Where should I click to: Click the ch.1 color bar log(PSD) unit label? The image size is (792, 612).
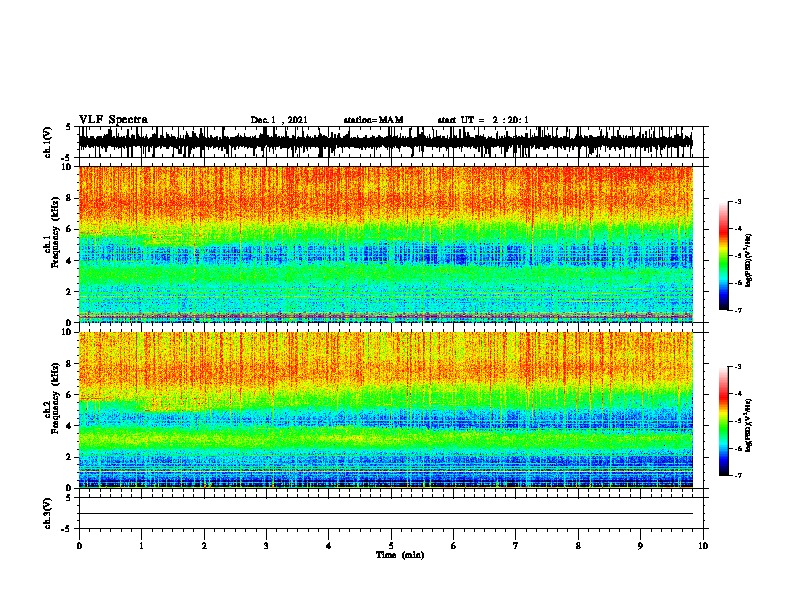[x=749, y=260]
